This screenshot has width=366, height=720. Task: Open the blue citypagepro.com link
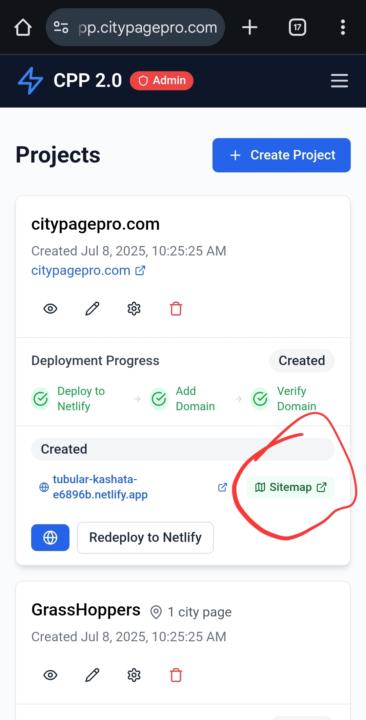[x=88, y=270]
